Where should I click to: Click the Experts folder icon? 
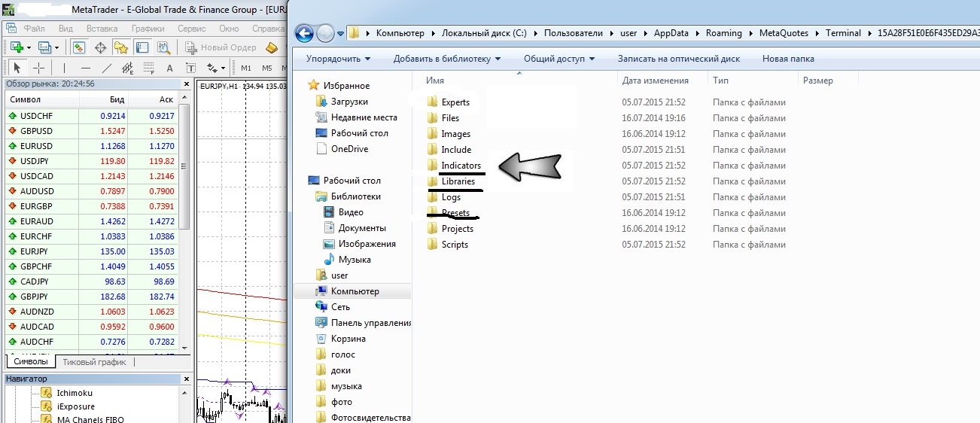pos(432,102)
